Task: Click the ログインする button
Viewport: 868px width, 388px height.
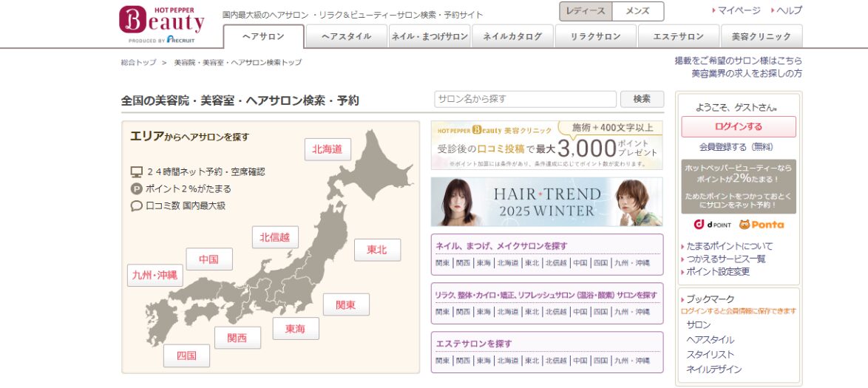Action: pyautogui.click(x=739, y=127)
